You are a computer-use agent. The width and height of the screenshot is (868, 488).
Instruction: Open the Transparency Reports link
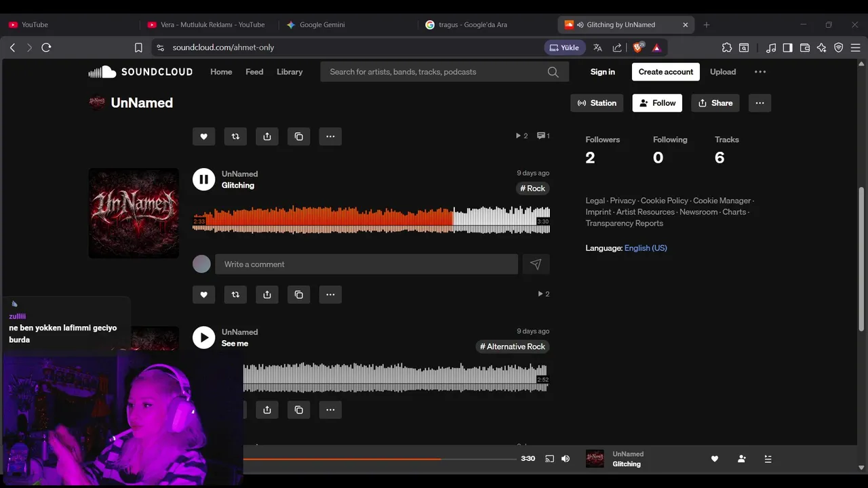(624, 223)
